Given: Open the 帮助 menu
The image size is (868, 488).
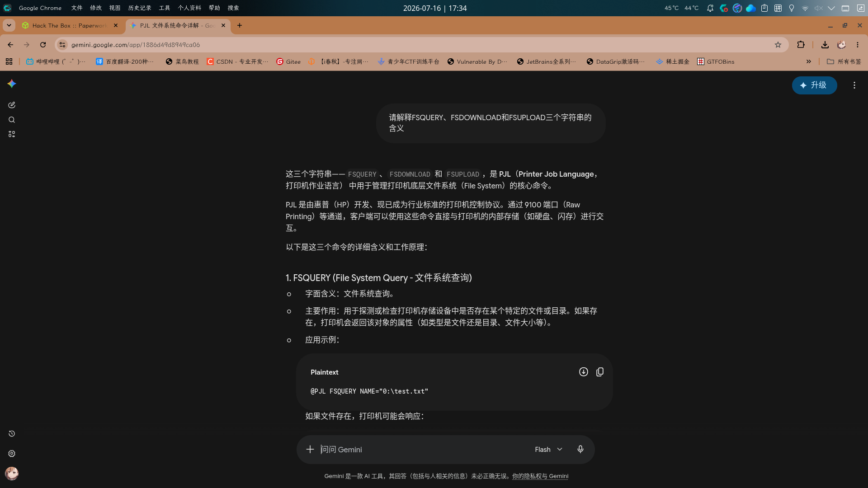Looking at the screenshot, I should [x=215, y=8].
